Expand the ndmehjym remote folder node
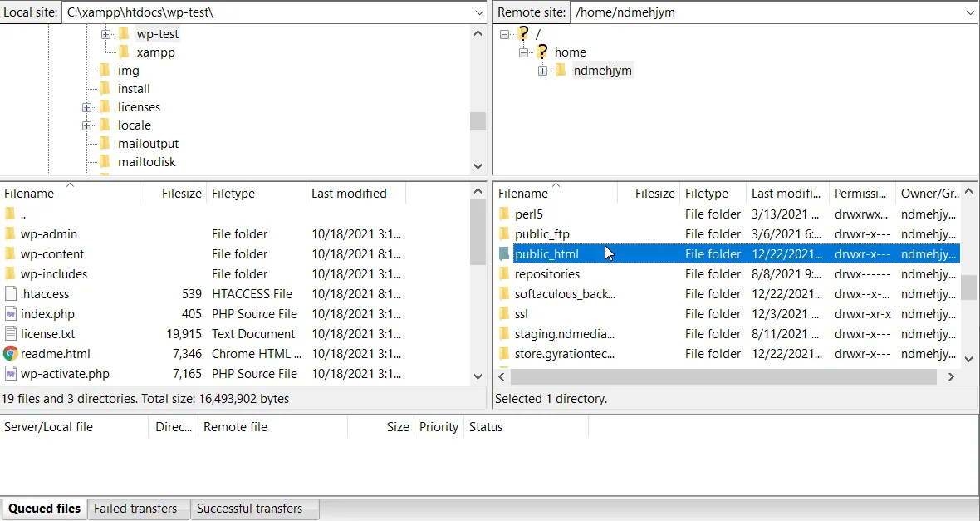This screenshot has height=521, width=980. (542, 71)
